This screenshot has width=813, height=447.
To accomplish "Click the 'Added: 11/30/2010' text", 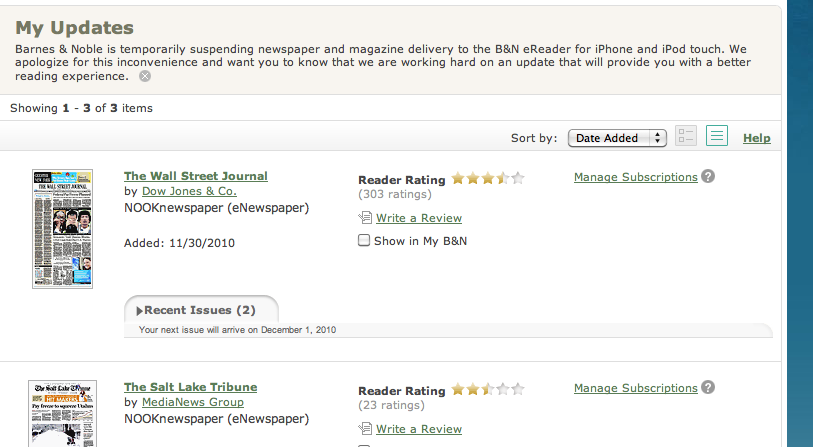I will [x=179, y=243].
